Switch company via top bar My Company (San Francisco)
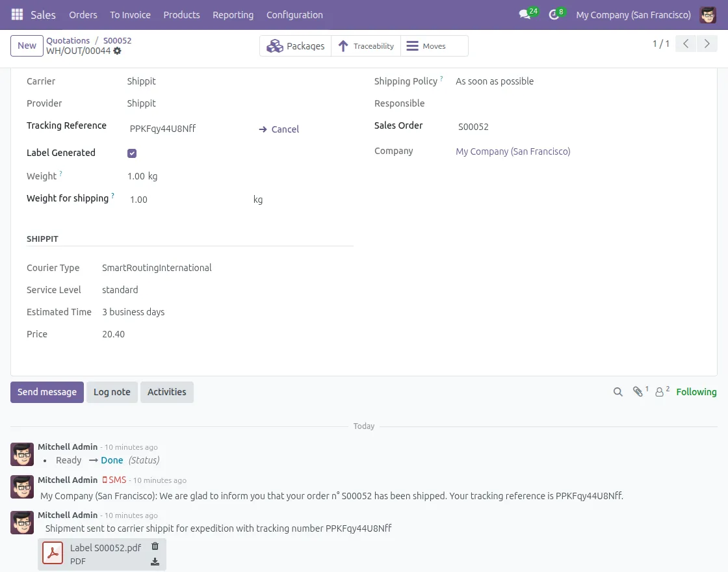 [x=633, y=15]
